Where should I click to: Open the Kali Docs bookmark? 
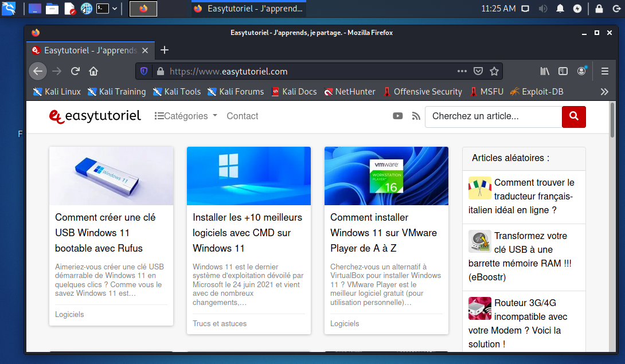click(294, 92)
